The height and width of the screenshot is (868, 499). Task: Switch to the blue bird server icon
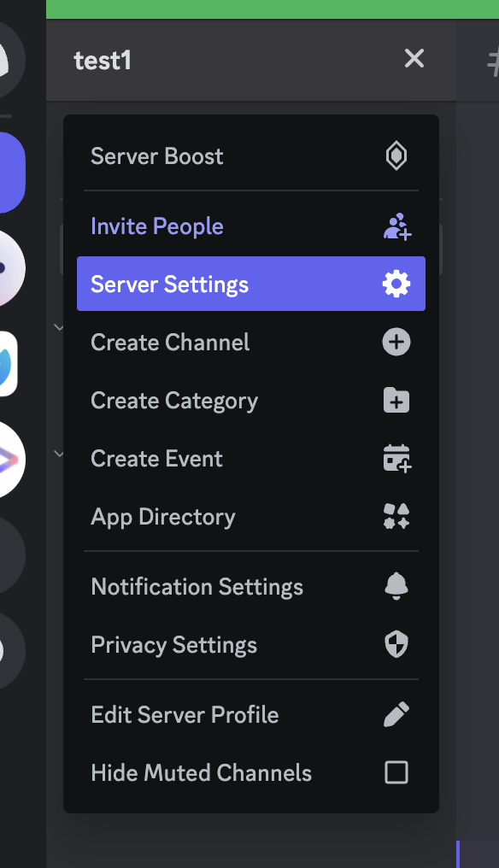point(8,364)
